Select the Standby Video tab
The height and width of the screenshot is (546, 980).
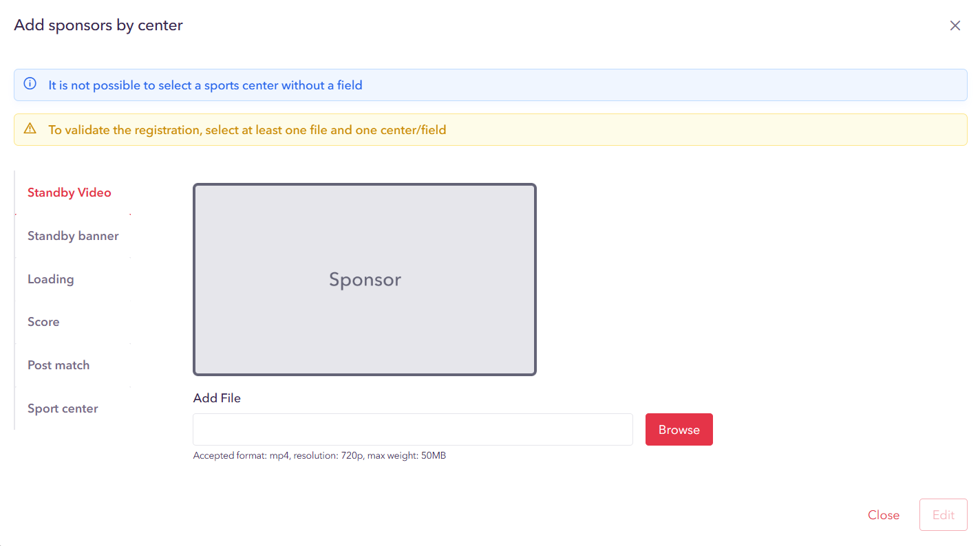70,193
